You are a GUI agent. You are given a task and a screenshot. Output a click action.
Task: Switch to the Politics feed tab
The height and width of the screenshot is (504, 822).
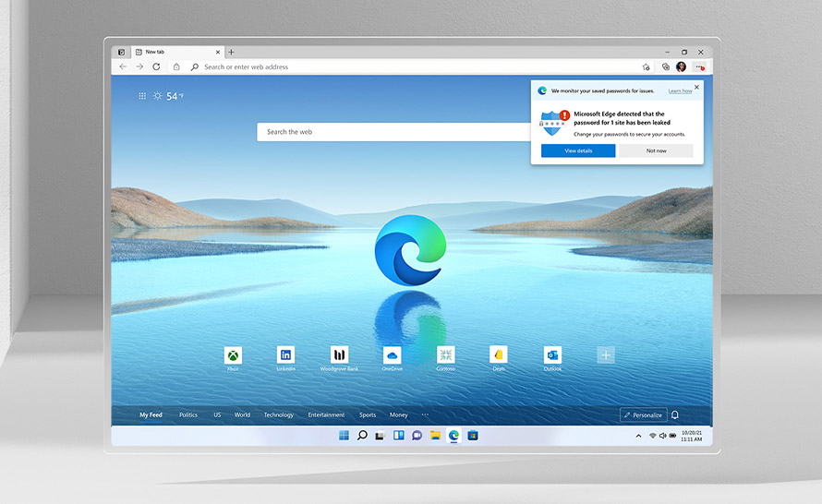click(x=188, y=415)
